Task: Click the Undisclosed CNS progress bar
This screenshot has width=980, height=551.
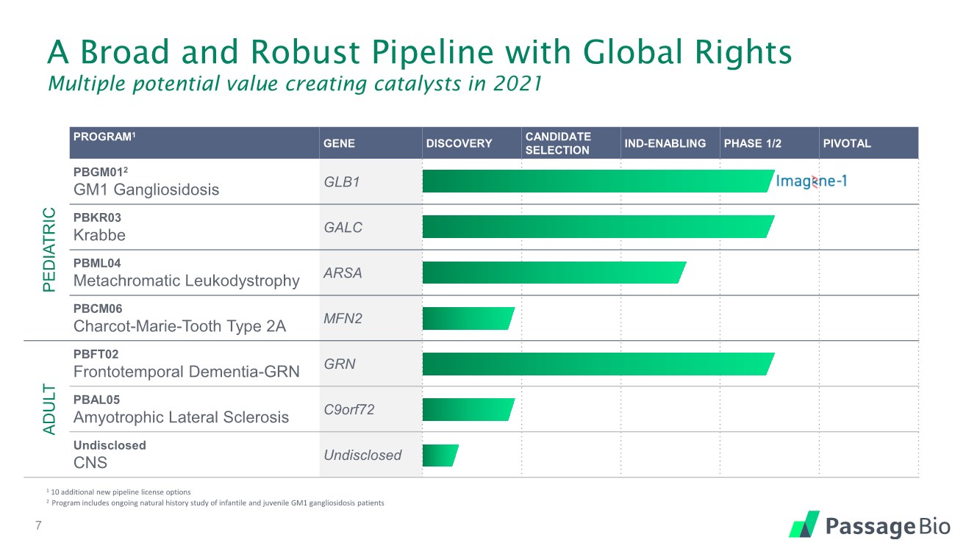Action: click(440, 455)
